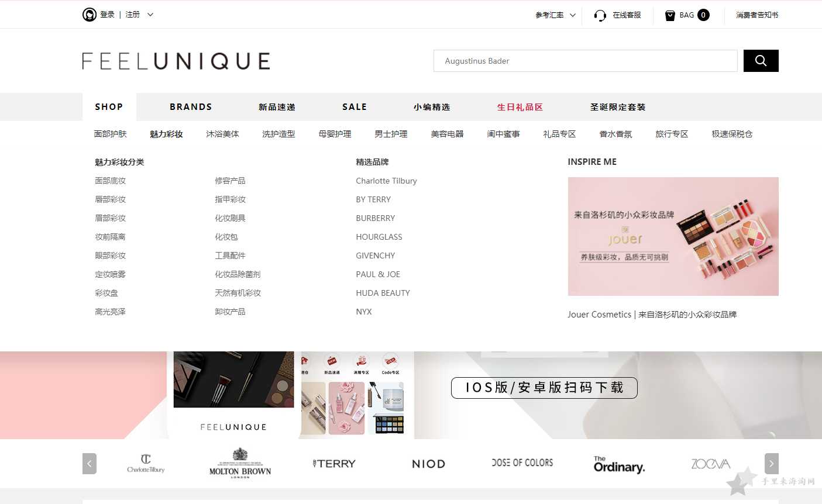Screen dimensions: 822x504
Task: Select 沐浴美体 category
Action: tap(222, 134)
